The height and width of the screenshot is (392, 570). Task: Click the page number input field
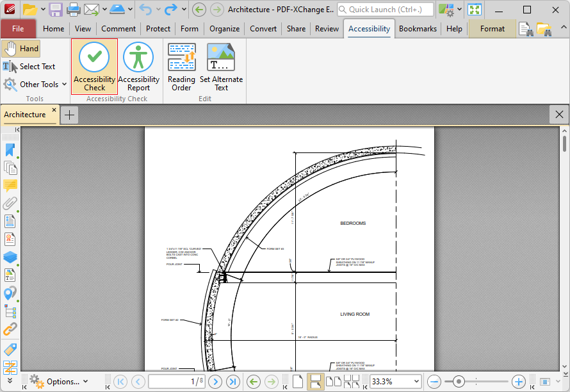(x=177, y=382)
